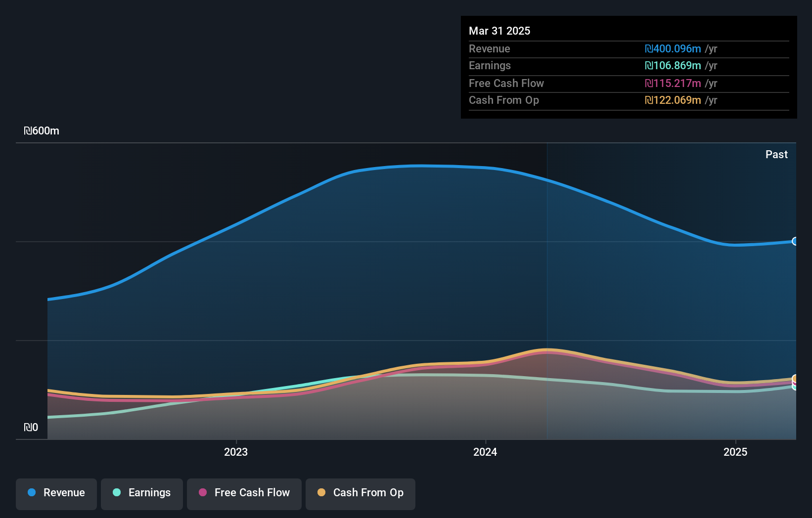Click the ₪106.869m earnings value
This screenshot has height=518, width=812.
(673, 65)
